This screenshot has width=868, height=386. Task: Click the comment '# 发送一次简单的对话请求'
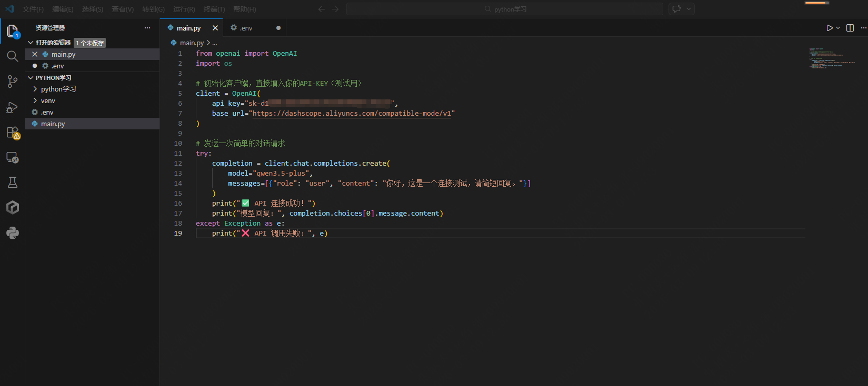coord(240,143)
